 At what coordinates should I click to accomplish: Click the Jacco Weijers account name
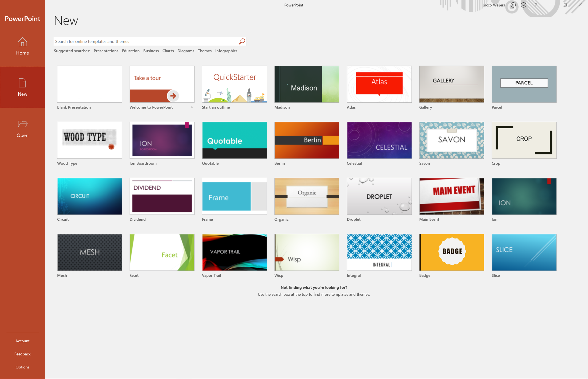pyautogui.click(x=494, y=5)
